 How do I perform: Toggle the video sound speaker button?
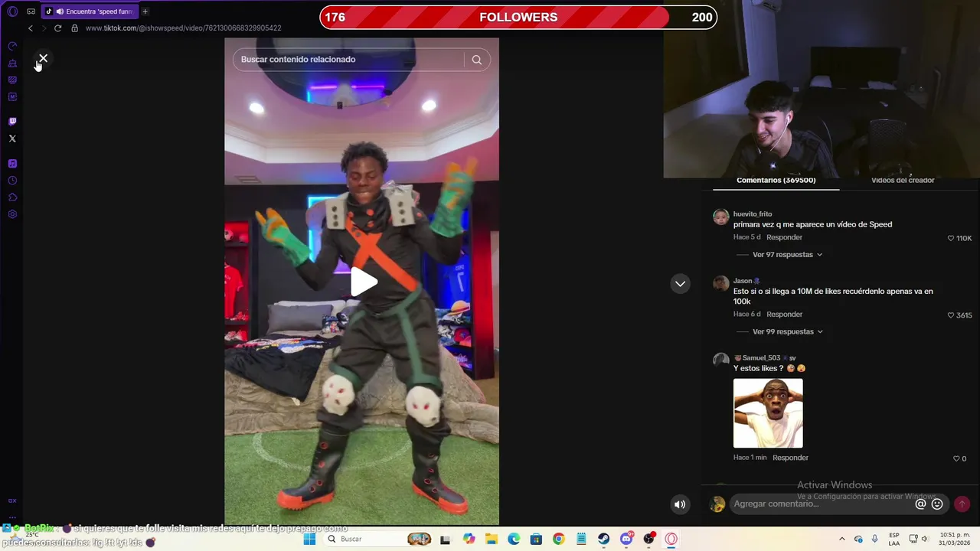pos(680,504)
